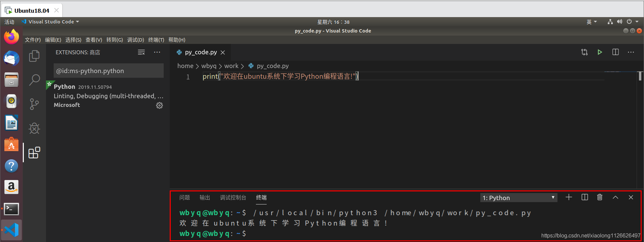Open the 文件(F) menu

[33, 40]
